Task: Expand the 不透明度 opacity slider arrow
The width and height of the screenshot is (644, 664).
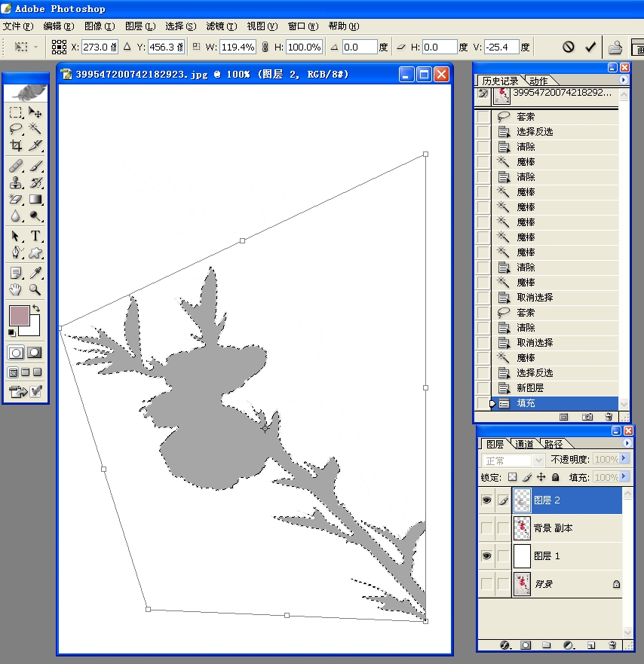Action: coord(624,460)
